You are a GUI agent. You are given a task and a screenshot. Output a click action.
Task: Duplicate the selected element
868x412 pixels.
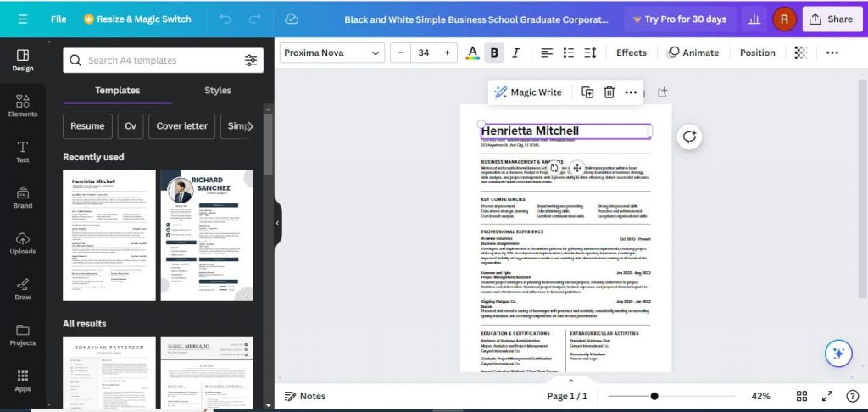click(587, 92)
